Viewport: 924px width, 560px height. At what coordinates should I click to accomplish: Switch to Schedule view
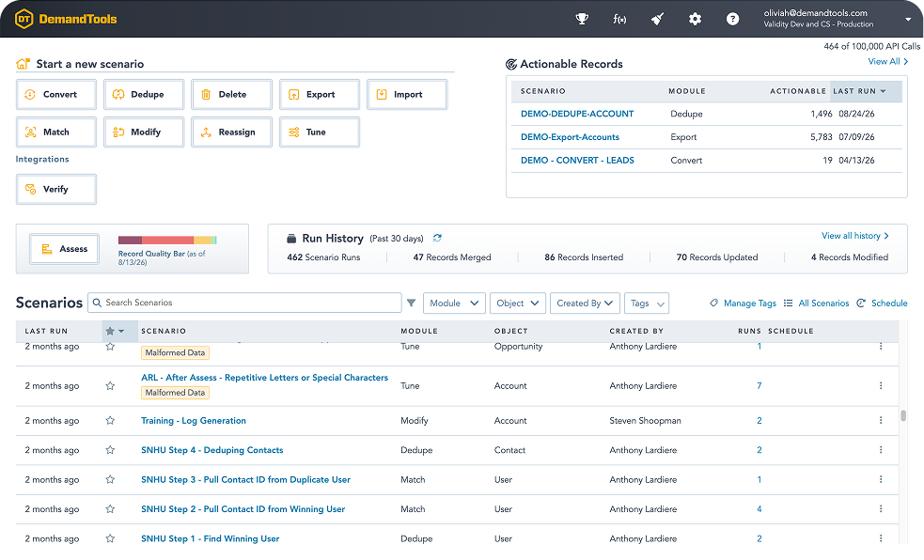[x=882, y=303]
